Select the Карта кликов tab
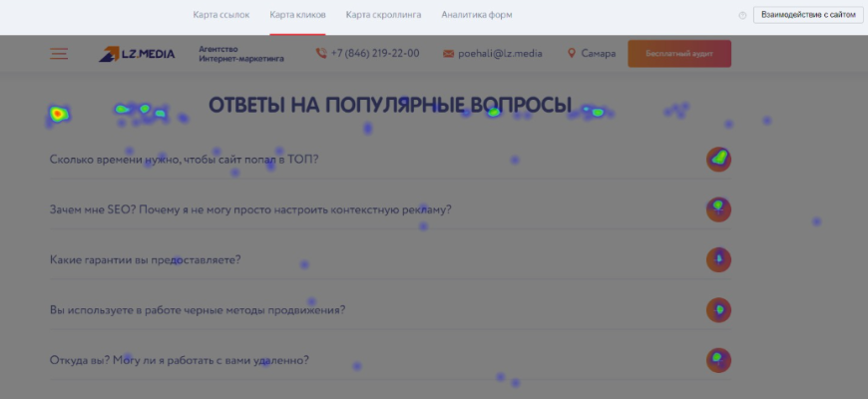 (x=297, y=15)
